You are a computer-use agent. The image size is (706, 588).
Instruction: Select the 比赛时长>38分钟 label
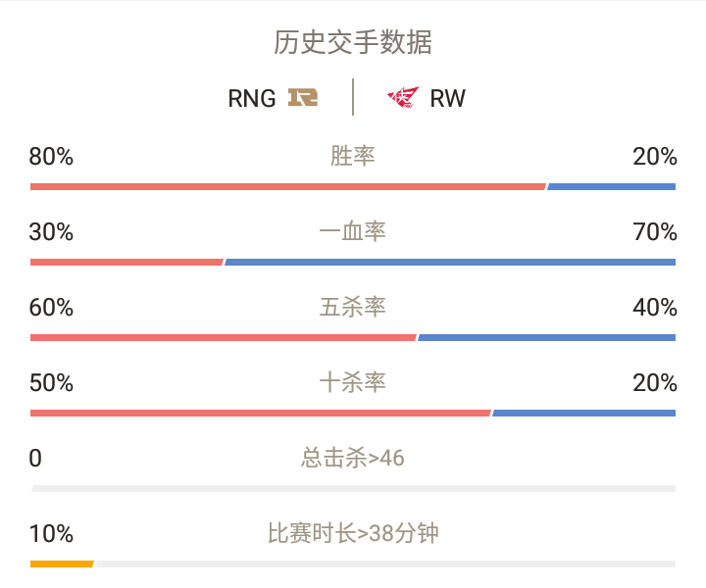point(353,533)
